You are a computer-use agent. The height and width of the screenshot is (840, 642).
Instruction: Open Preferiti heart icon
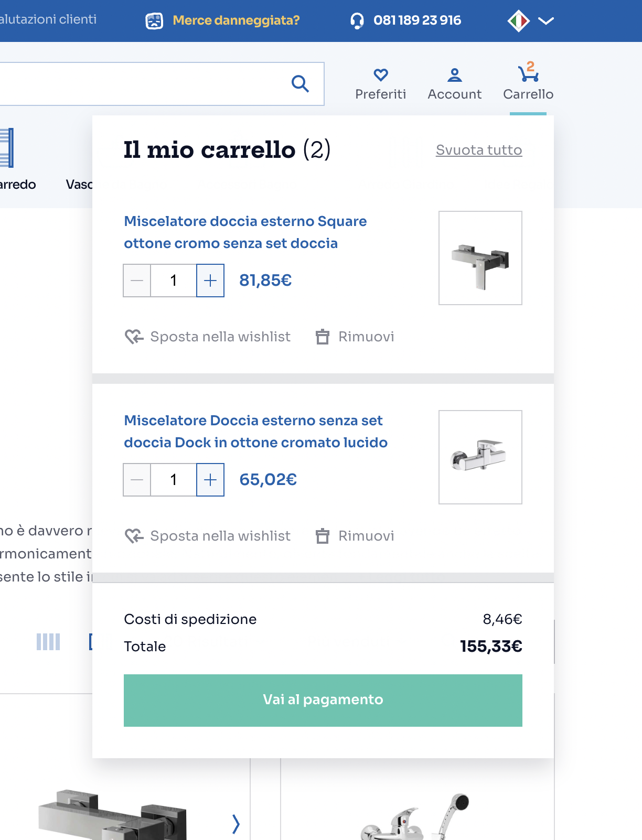pos(380,75)
